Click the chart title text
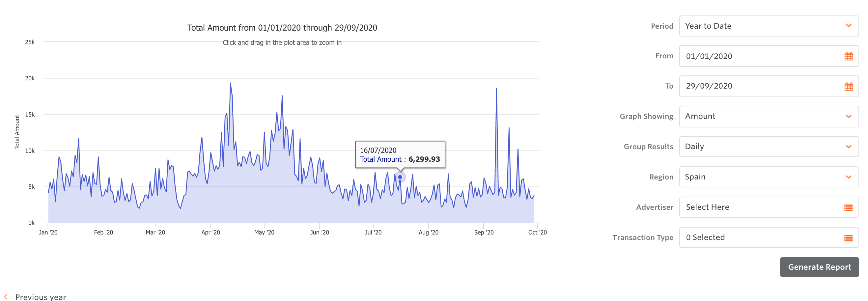 click(282, 28)
